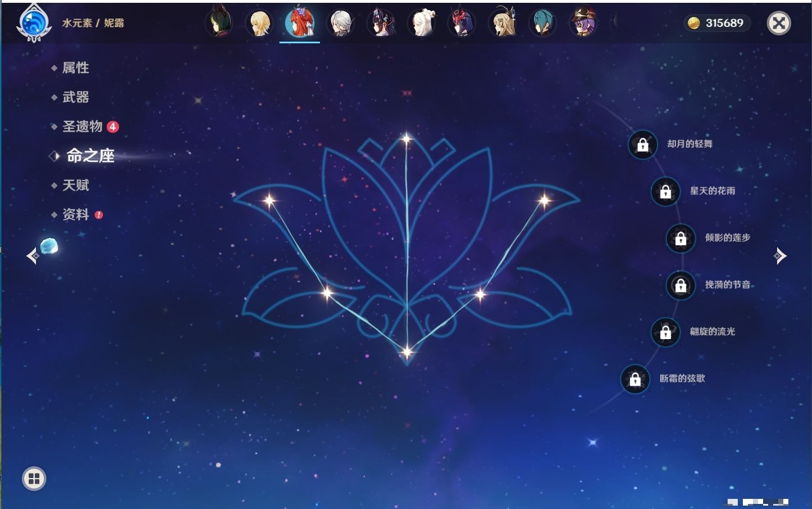The height and width of the screenshot is (509, 812).
Task: Click the Hydro element emblem icon
Action: point(33,23)
